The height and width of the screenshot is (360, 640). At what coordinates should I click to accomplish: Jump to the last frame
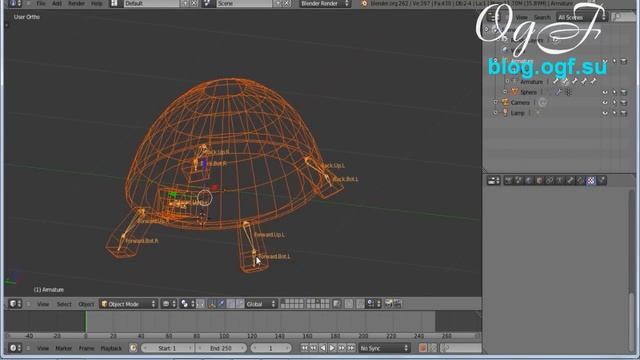coord(351,348)
